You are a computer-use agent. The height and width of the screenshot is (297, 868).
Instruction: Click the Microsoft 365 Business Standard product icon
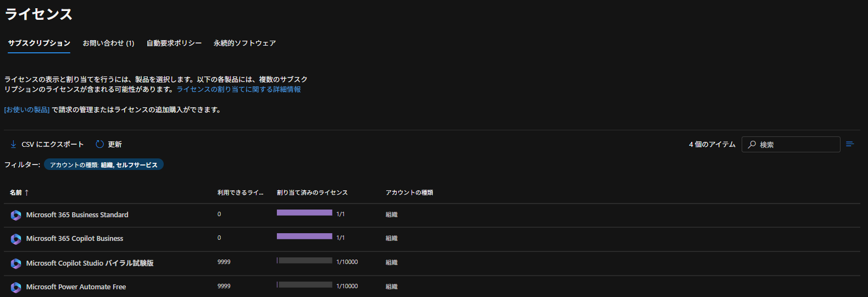pyautogui.click(x=16, y=215)
